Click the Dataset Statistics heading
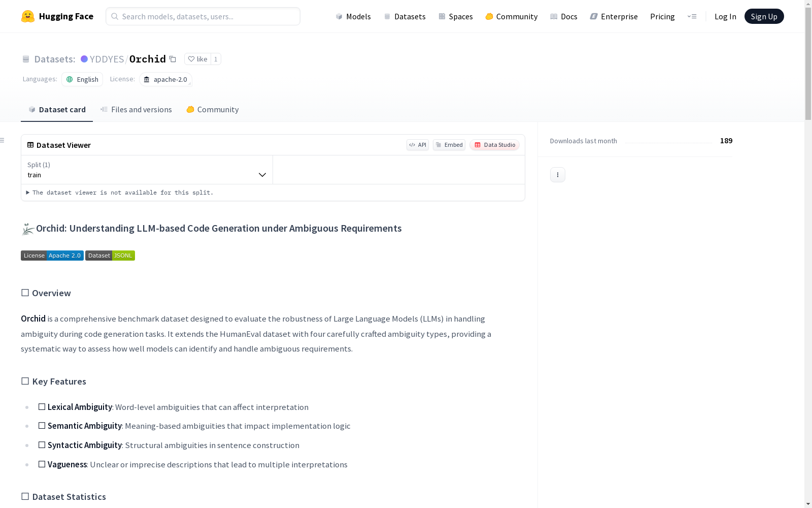This screenshot has height=508, width=812. point(63,497)
